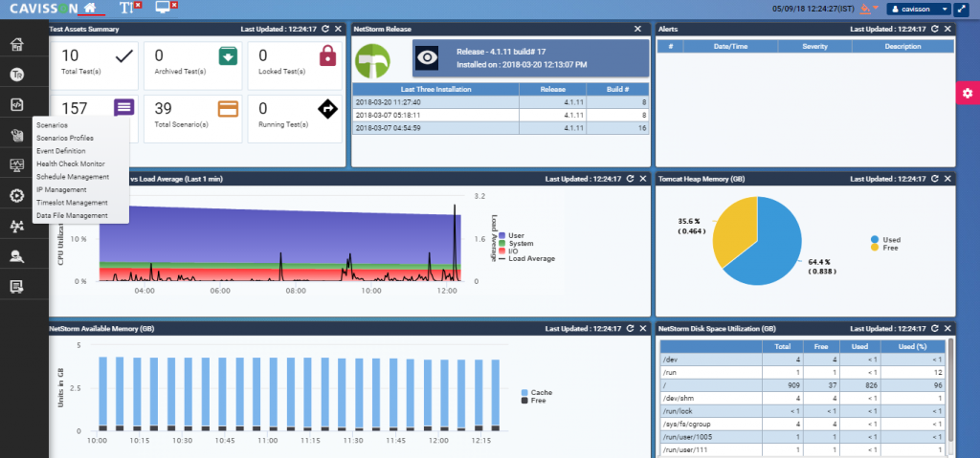Image resolution: width=980 pixels, height=458 pixels.
Task: Sort by Date/Time column in Alerts
Action: [x=730, y=46]
